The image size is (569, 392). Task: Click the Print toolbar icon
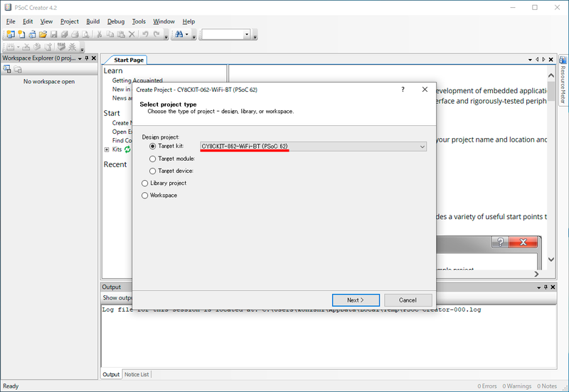(75, 34)
